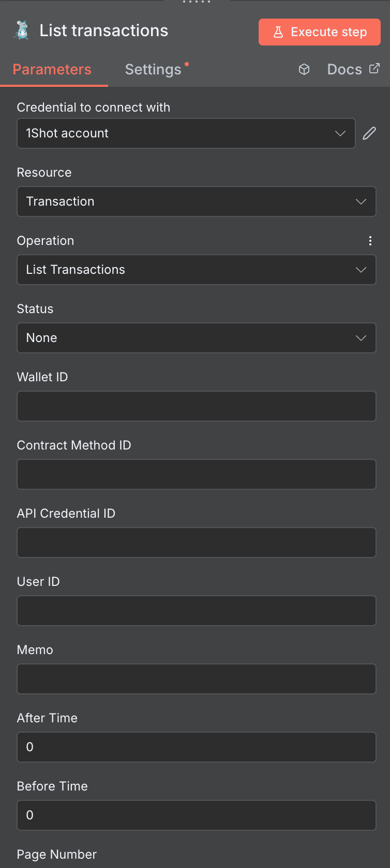Select the After Time value field

coord(197,747)
